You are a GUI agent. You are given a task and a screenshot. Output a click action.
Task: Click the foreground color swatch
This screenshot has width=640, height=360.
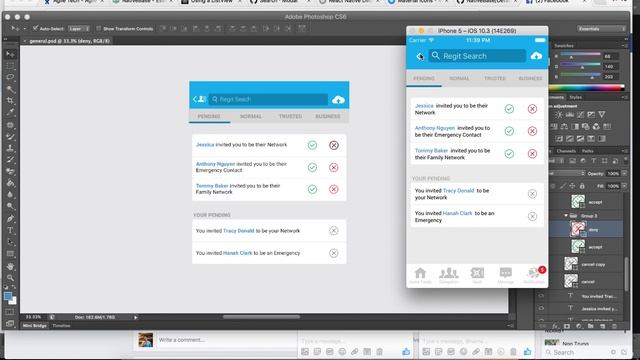[x=8, y=296]
